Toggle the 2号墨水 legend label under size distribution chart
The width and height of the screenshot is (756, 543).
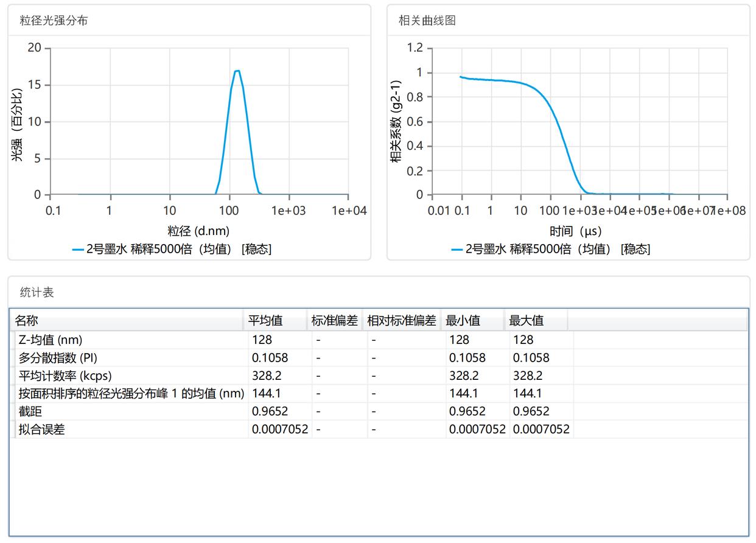(x=178, y=249)
